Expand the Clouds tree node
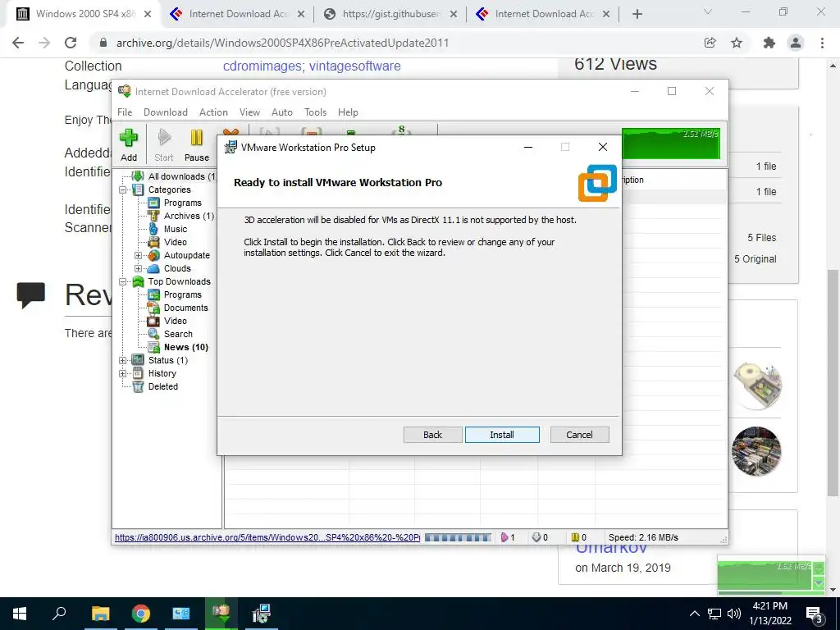 click(x=138, y=268)
